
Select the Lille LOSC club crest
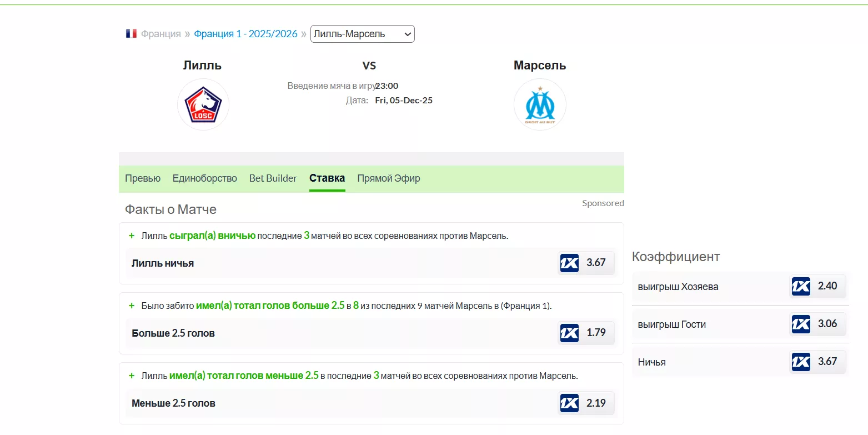click(203, 104)
